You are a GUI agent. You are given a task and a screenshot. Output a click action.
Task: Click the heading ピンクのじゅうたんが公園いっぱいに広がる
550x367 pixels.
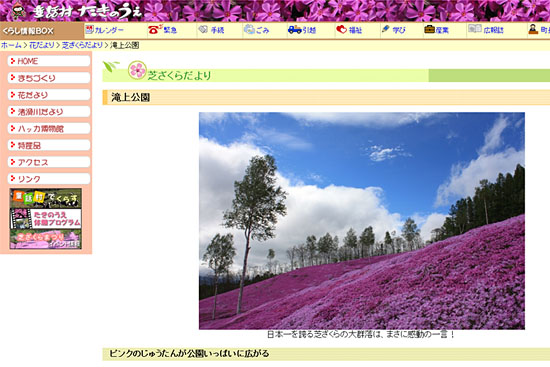189,354
